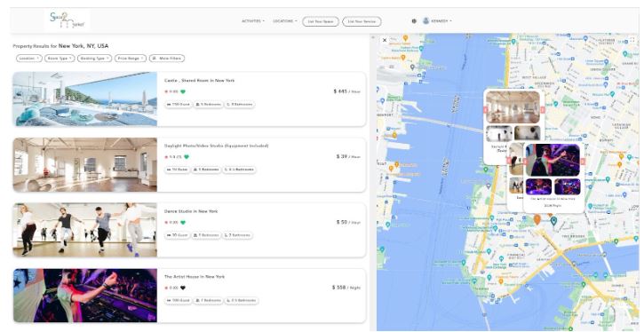This screenshot has height=332, width=644.
Task: Click the bathrooms chip on Artist House listing
Action: [x=242, y=300]
